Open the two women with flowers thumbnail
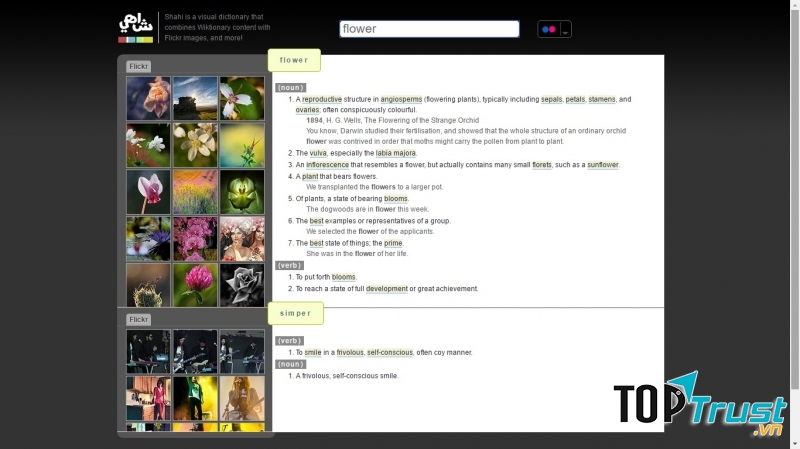 click(242, 238)
